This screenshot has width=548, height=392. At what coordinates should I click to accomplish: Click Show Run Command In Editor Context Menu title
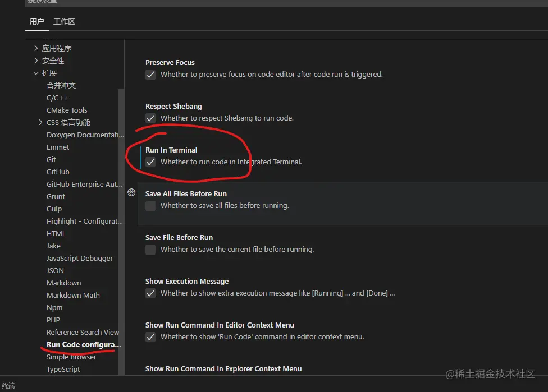point(220,325)
